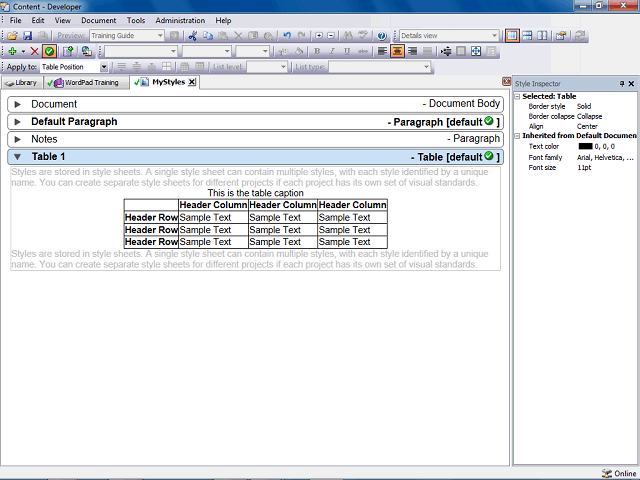Click the Border collapse Collapse value
The width and height of the screenshot is (640, 480).
point(589,116)
